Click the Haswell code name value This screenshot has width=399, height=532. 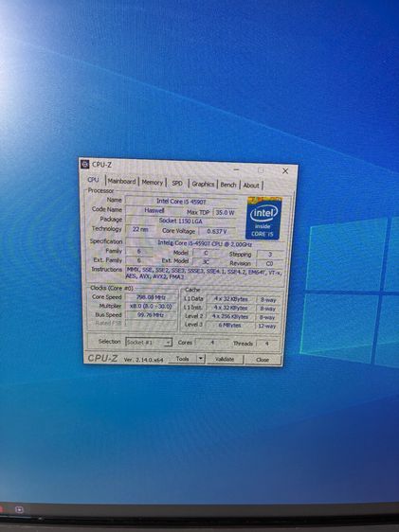(154, 210)
